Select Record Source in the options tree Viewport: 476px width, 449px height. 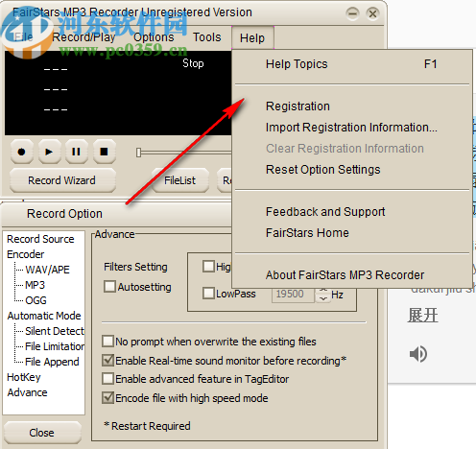pos(40,239)
